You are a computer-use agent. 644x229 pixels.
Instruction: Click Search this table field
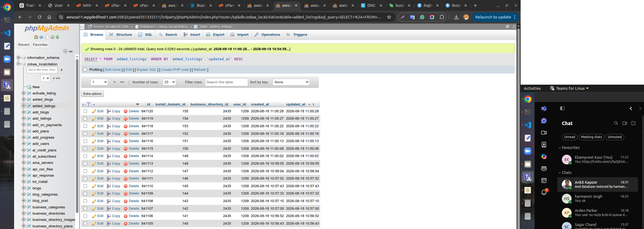[x=226, y=82]
